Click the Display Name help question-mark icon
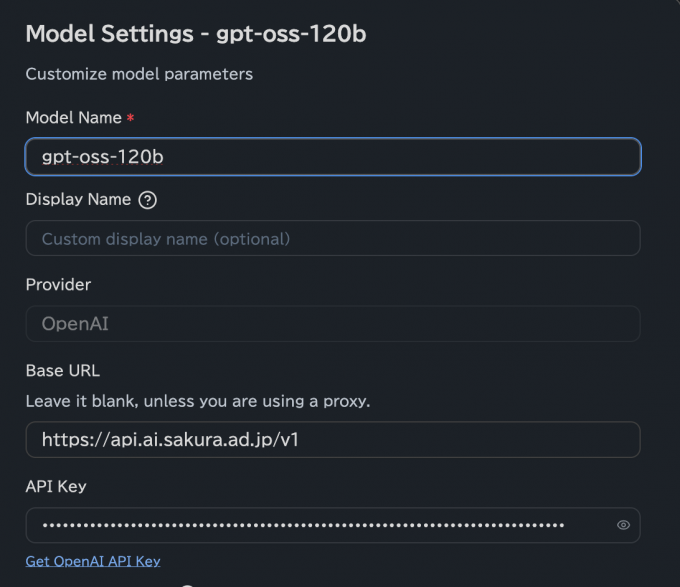Screen dimensions: 680x587 pyautogui.click(x=148, y=200)
